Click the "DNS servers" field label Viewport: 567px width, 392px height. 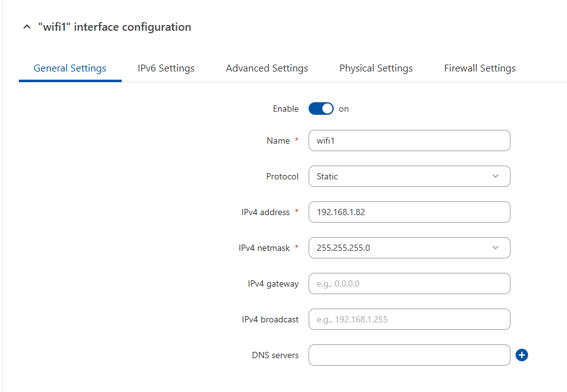[275, 355]
